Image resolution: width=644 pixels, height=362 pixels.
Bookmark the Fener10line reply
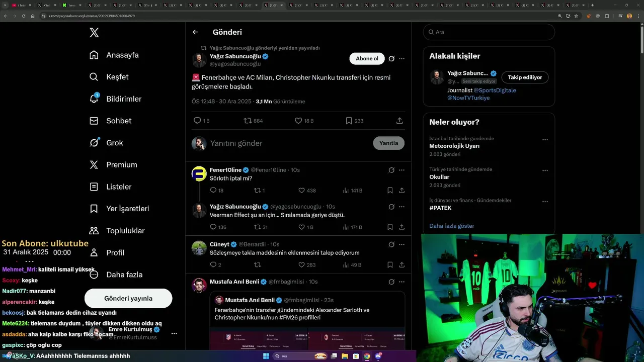[x=390, y=191]
